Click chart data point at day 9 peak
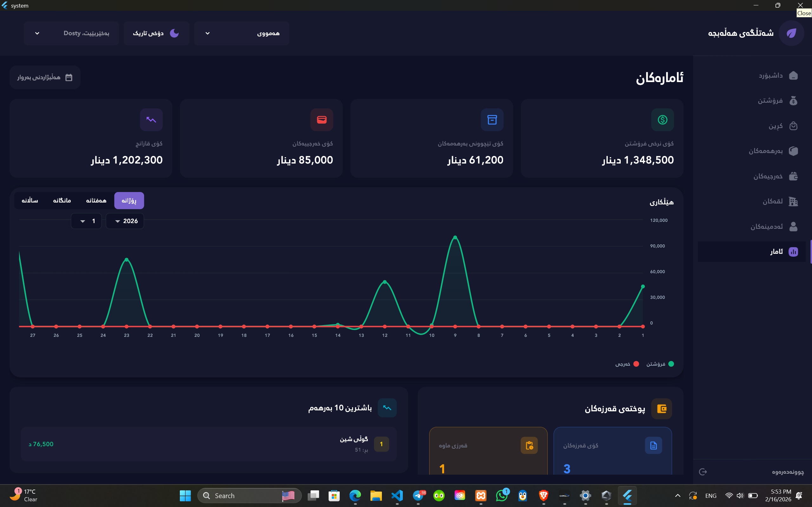 [455, 237]
